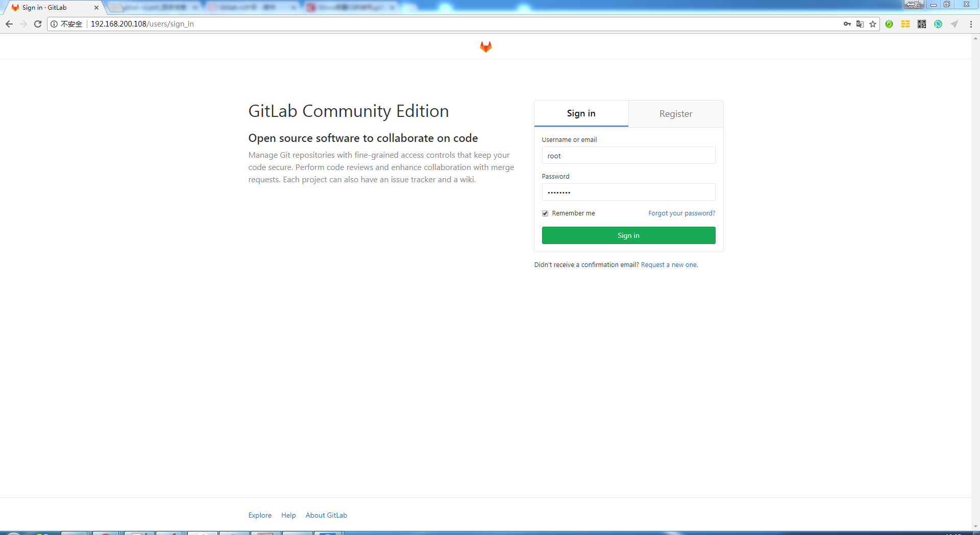Open the QR code extension
The height and width of the screenshot is (535, 980).
(922, 24)
